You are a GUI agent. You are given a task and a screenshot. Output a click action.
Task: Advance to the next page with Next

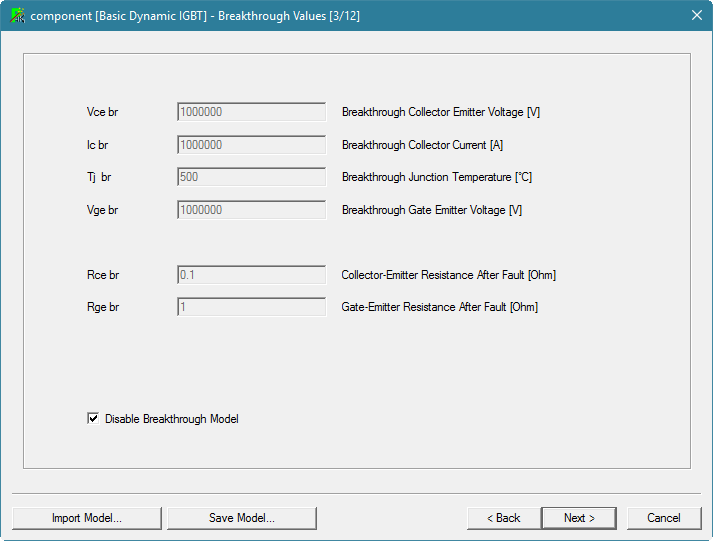pyautogui.click(x=579, y=518)
